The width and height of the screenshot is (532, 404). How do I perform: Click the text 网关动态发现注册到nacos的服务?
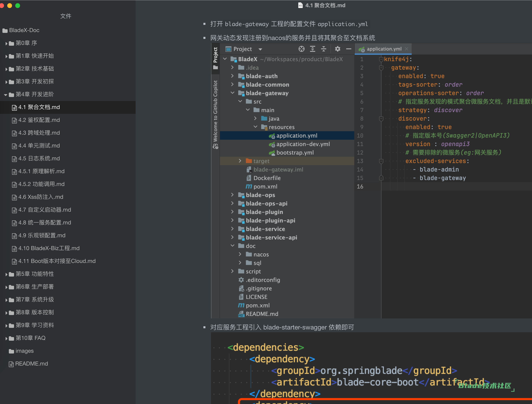pos(254,38)
